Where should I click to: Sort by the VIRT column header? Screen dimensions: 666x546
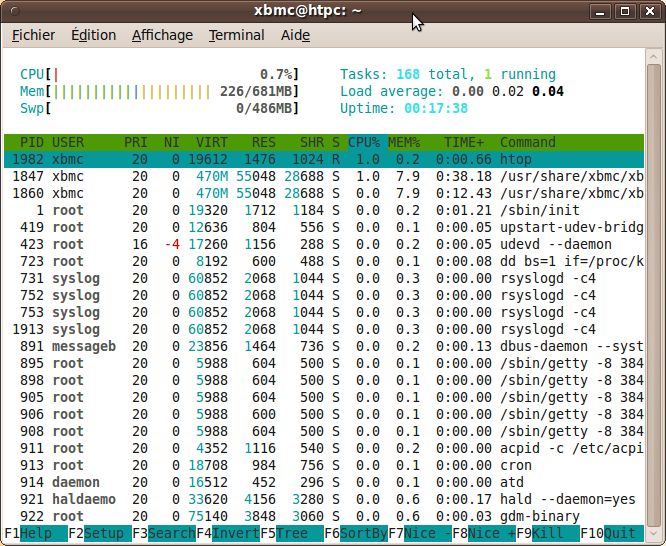tap(212, 142)
